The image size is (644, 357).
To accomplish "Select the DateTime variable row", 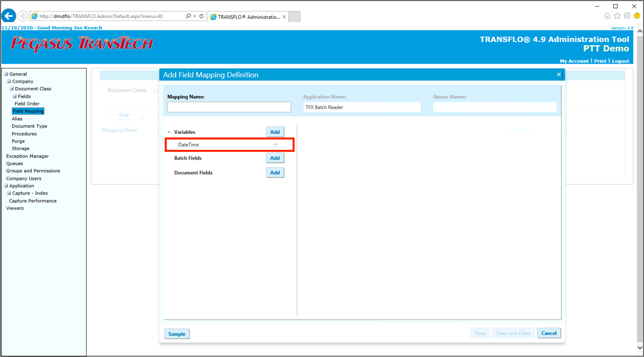I will [x=230, y=145].
